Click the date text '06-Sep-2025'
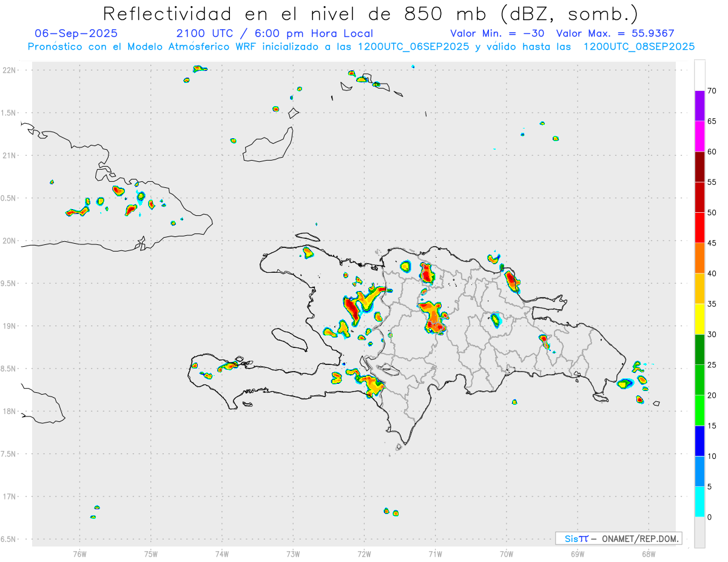Image resolution: width=728 pixels, height=562 pixels. [76, 33]
